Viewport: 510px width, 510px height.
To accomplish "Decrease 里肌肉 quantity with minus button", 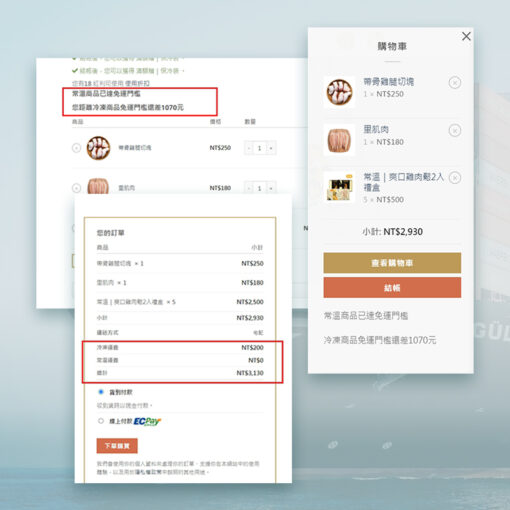I will point(249,188).
